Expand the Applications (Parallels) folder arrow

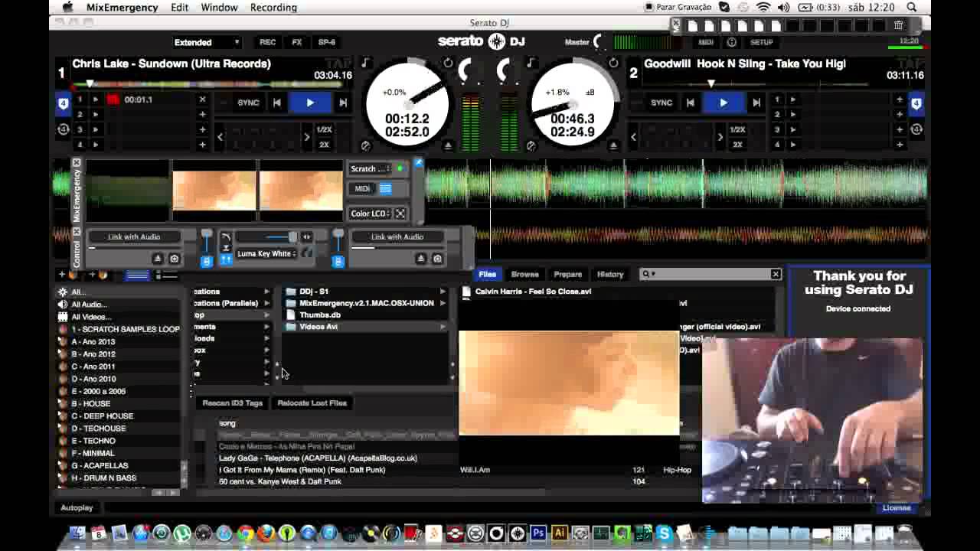tap(266, 303)
